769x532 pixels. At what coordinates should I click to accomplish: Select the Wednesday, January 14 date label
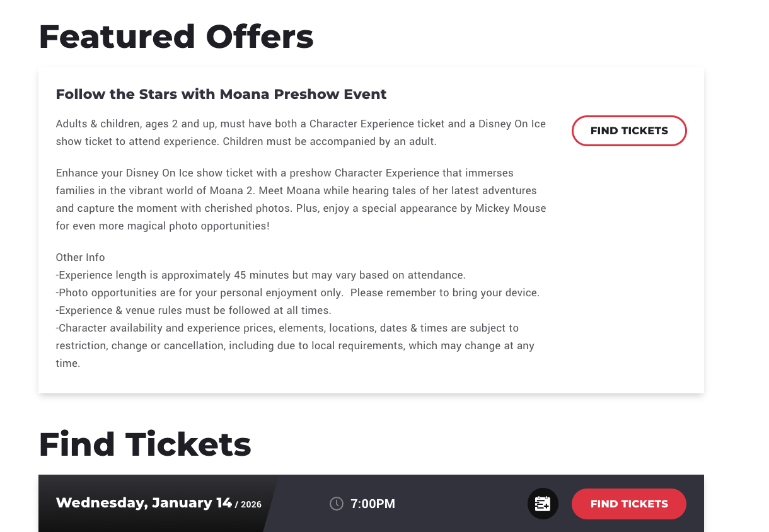tap(144, 503)
